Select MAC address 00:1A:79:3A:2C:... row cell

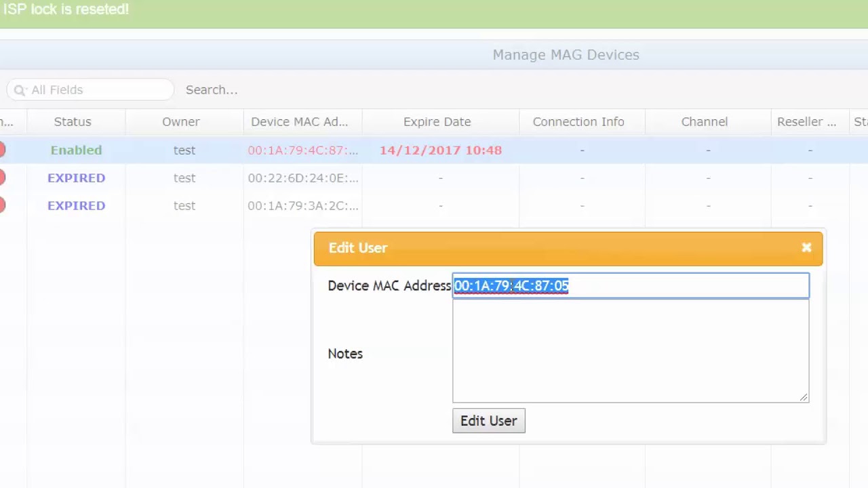click(303, 205)
